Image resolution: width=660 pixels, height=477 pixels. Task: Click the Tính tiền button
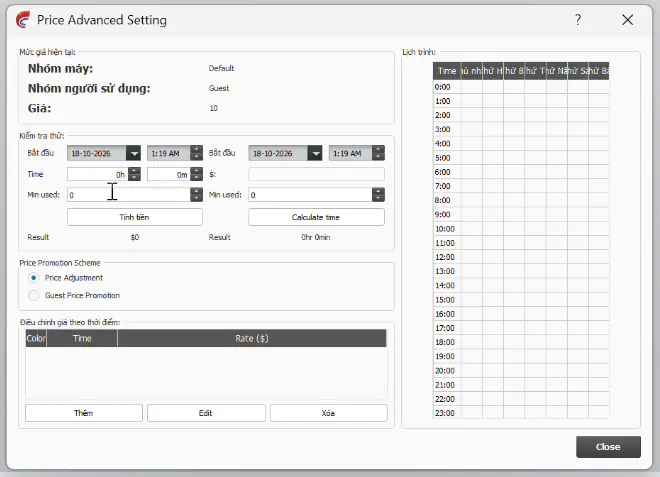(x=135, y=217)
